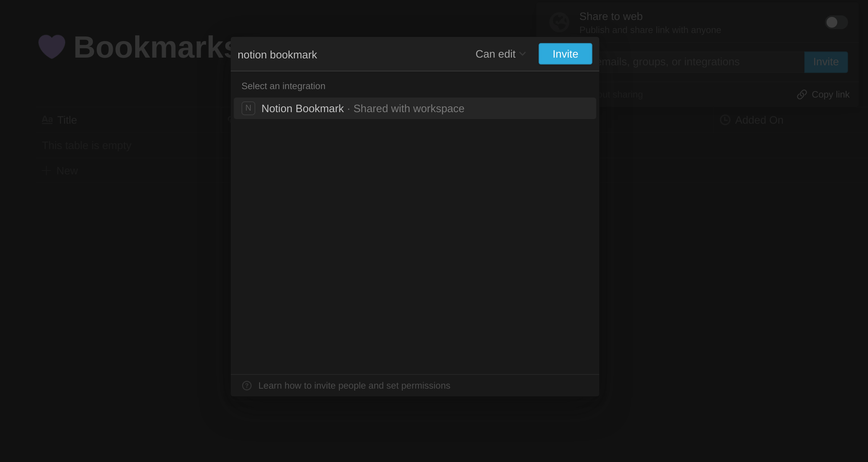868x462 pixels.
Task: Open Learn how to invite people link
Action: click(354, 385)
